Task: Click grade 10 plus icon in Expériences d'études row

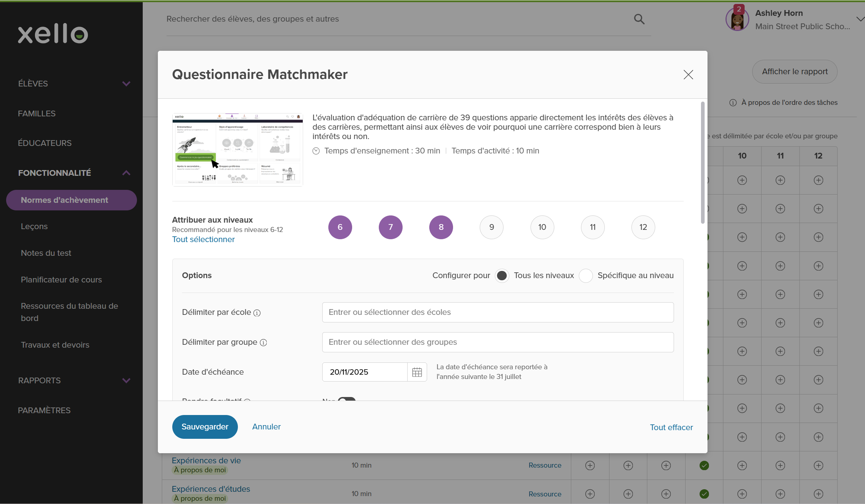Action: (742, 494)
